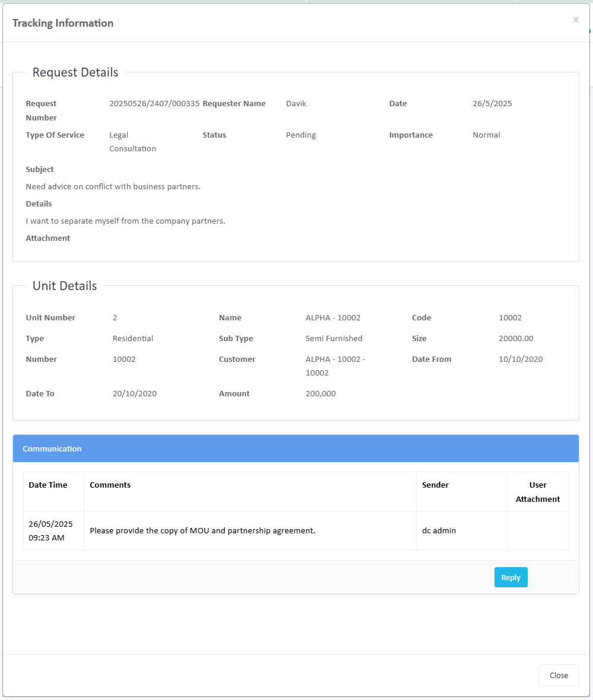Click the empty User Attachment cell for dc admin
Screen dimensions: 593x700
pos(538,531)
